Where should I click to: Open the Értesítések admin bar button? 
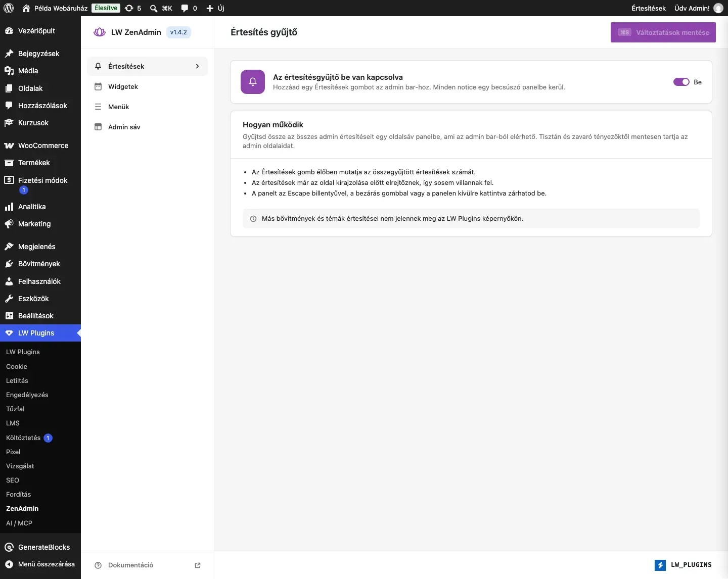(x=649, y=8)
